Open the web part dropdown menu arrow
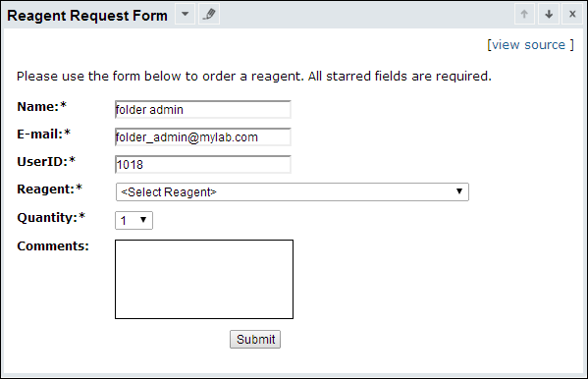 185,15
